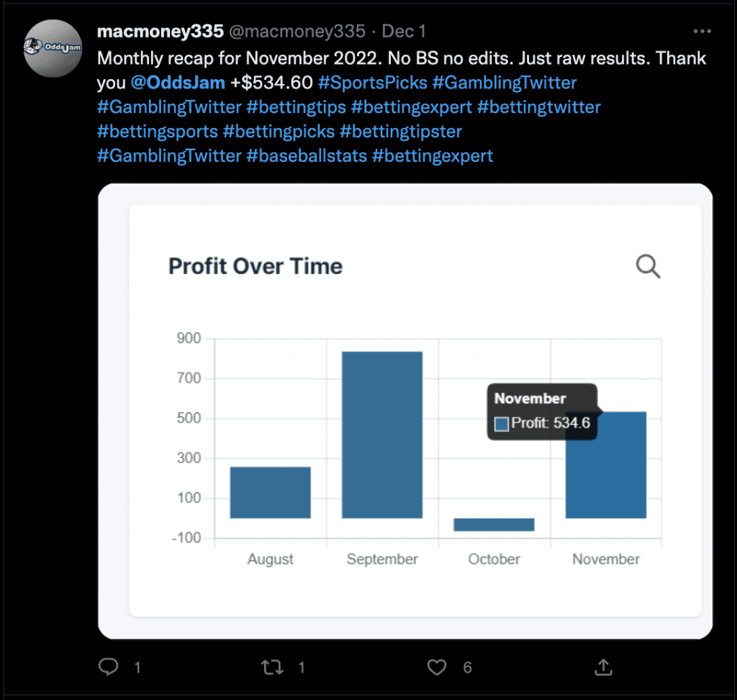Like the tweet with heart icon
Viewport: 737px width, 700px height.
pos(437,668)
